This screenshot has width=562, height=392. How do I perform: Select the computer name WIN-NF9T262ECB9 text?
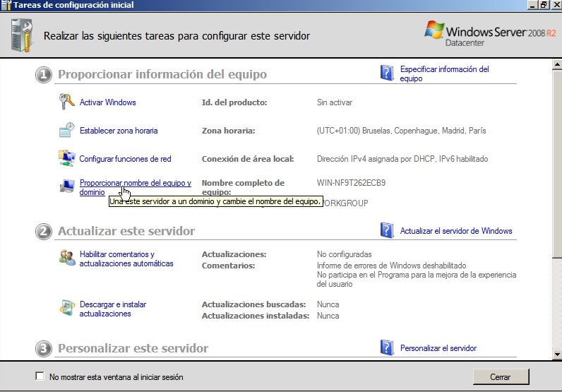pyautogui.click(x=351, y=183)
